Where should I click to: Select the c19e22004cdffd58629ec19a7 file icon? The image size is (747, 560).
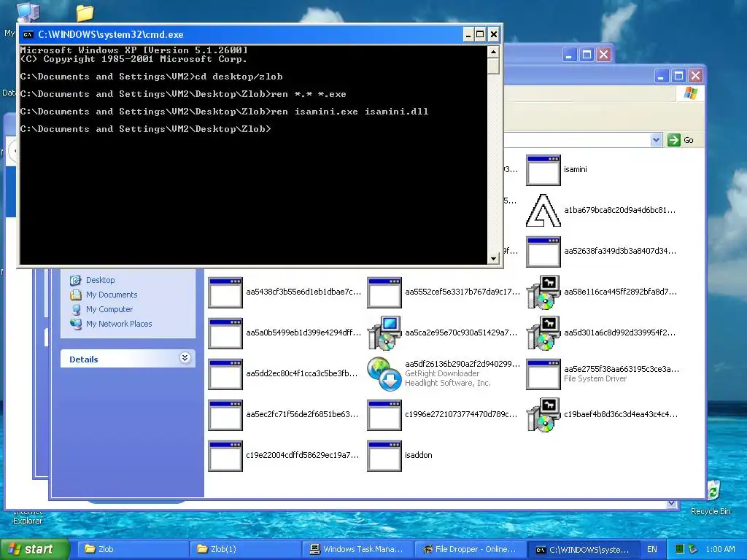(x=225, y=456)
